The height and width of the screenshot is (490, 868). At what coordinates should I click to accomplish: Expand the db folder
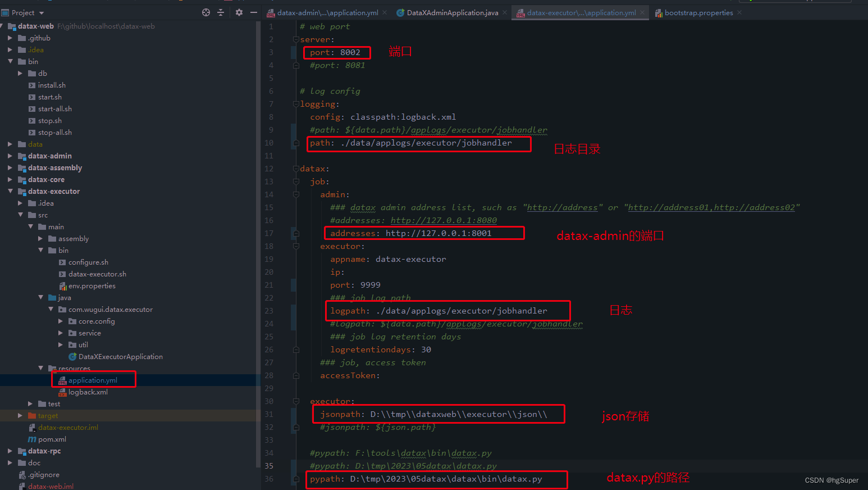20,74
